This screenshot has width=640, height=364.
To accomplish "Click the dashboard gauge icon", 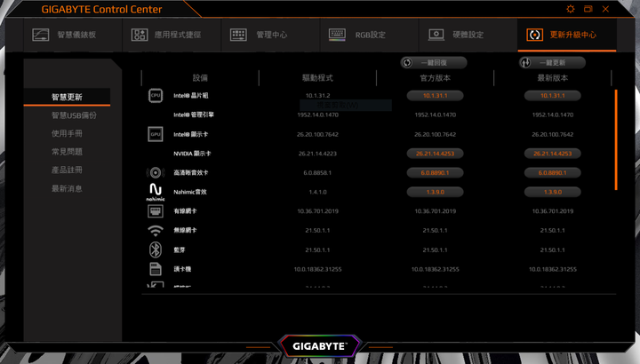I will (40, 35).
